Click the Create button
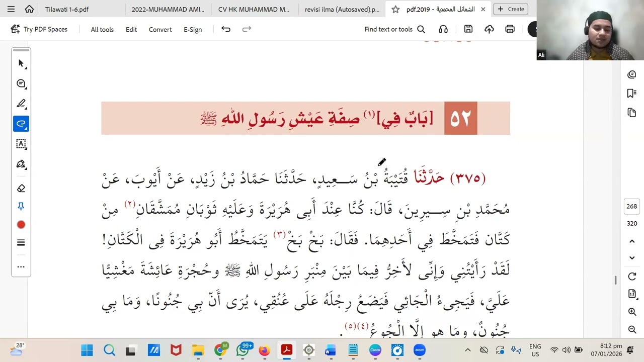 [511, 9]
